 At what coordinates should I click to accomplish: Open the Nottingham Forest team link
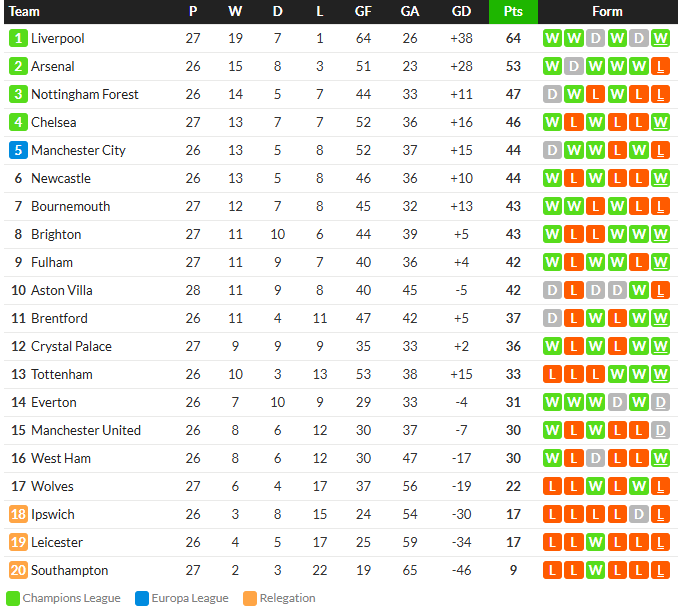(85, 94)
